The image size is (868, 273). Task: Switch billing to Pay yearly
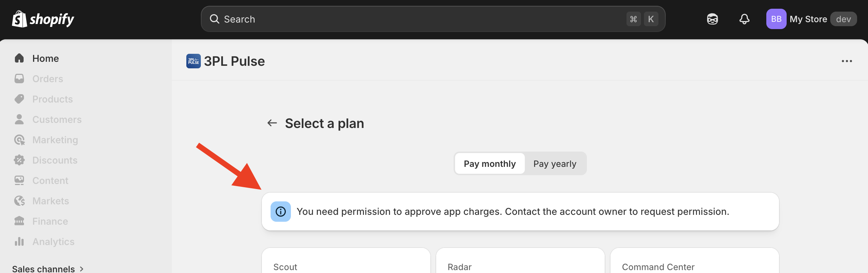click(555, 164)
